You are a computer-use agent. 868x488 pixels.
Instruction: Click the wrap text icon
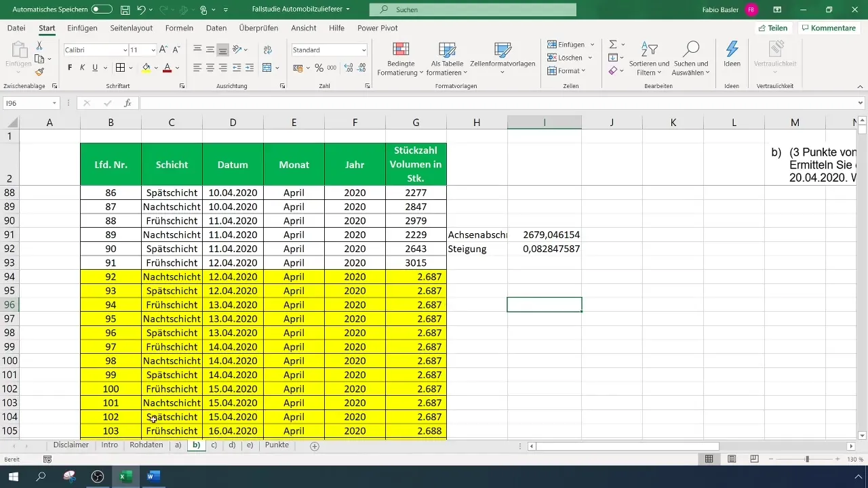coord(267,50)
